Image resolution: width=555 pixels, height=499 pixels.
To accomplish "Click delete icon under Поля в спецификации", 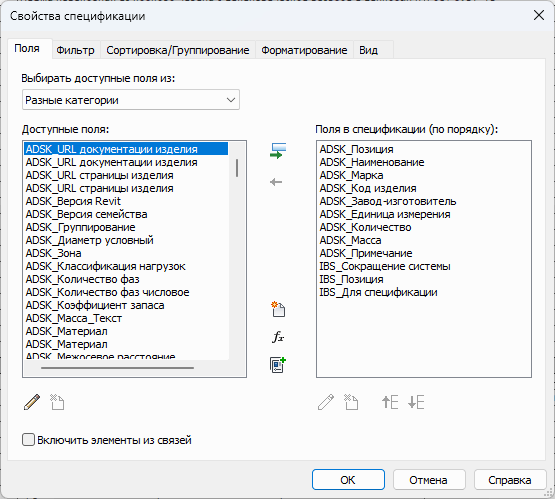I will [351, 402].
